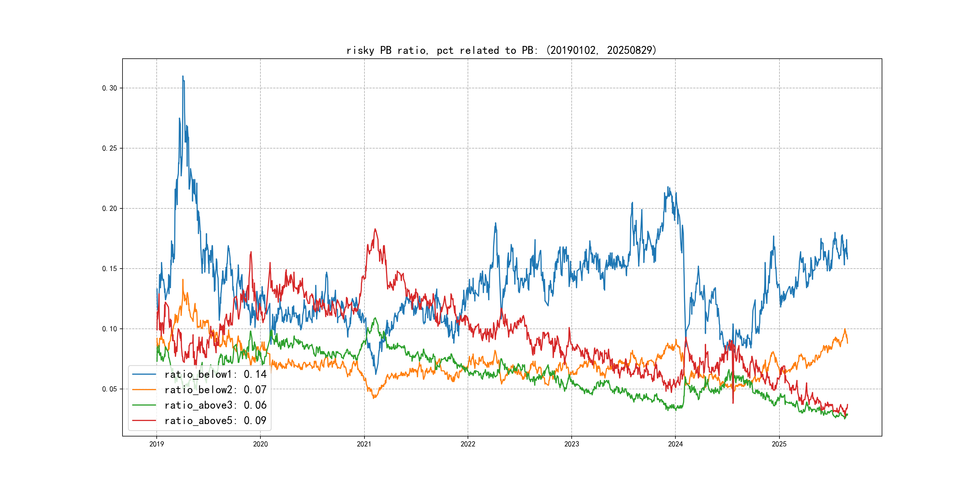Screen dimensions: 980x490
Task: Click the 0.30 y-axis tick label
Action: (x=109, y=88)
